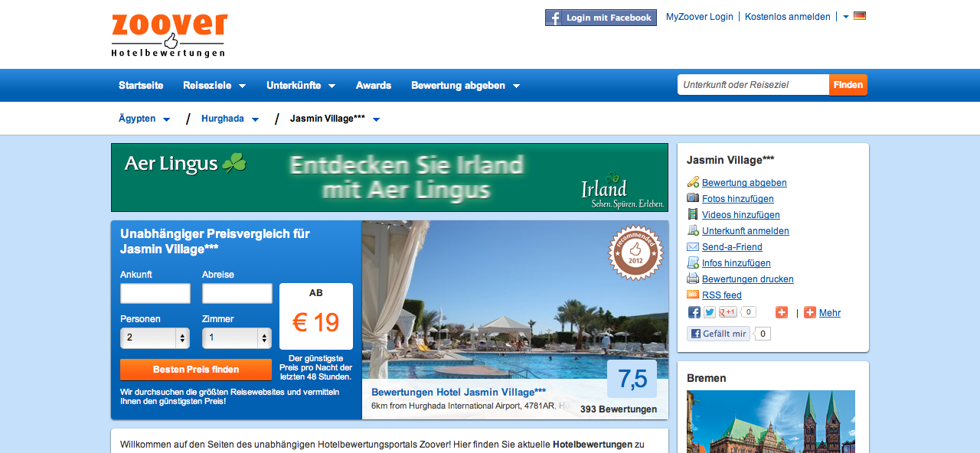Open the Awards menu item
The image size is (980, 453).
pos(374,86)
